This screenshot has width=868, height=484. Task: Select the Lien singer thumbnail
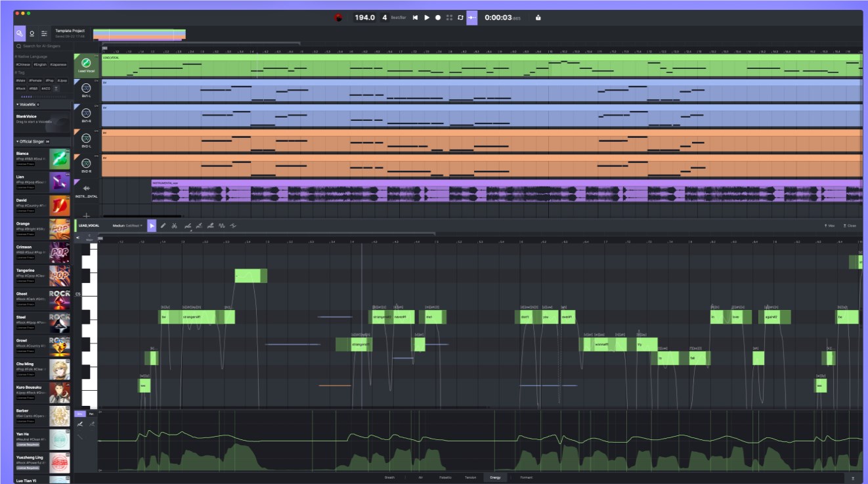(x=59, y=182)
